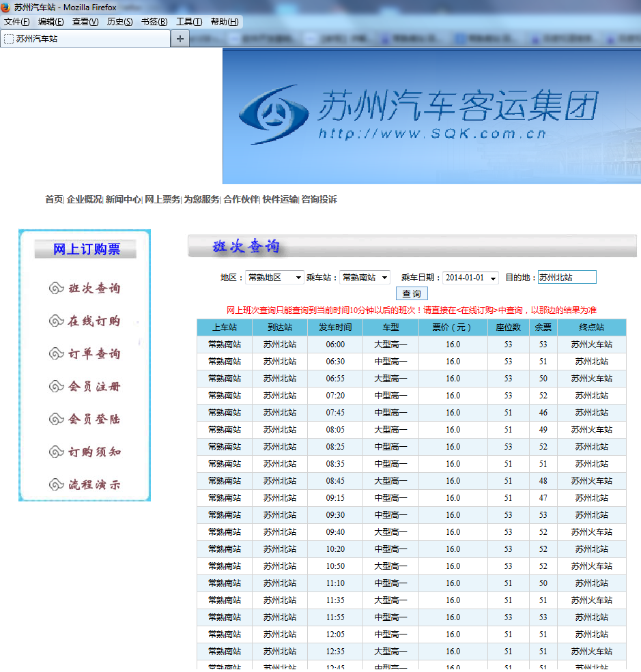
Task: Click swirl icon beside 订单查询 in sidebar
Action: click(x=56, y=353)
